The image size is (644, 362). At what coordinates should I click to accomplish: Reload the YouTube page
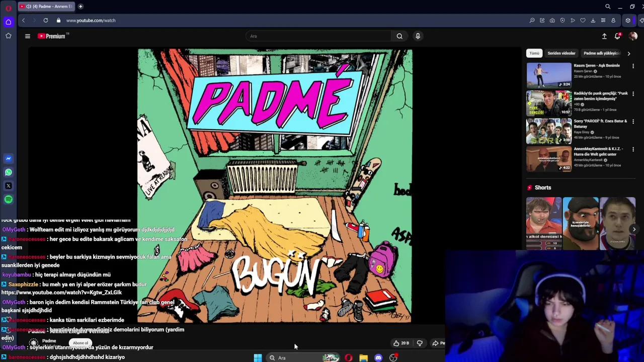(46, 20)
